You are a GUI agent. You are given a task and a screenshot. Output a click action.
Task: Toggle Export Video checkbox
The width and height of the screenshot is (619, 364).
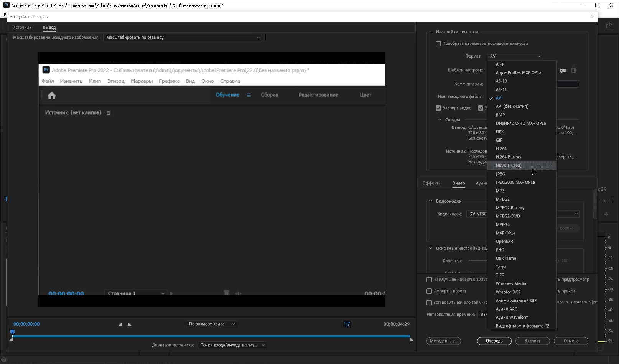[x=438, y=108]
